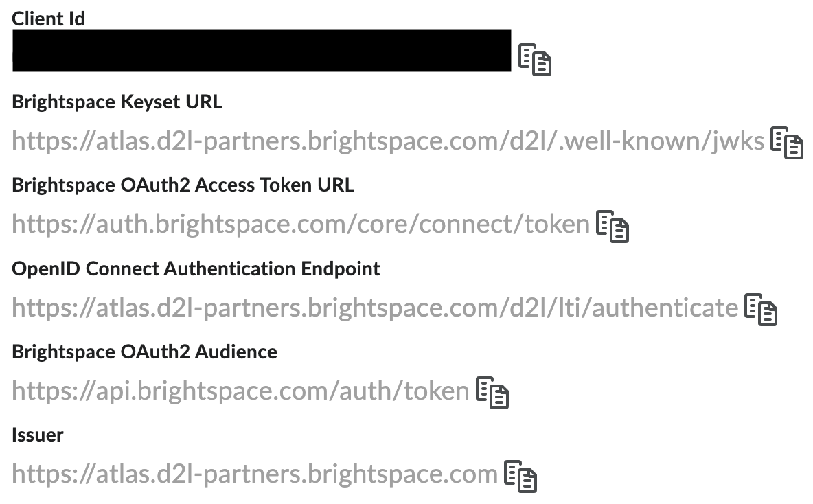This screenshot has height=504, width=813.
Task: Click the Issuer atlas.d2l-partners URL text
Action: [x=255, y=474]
